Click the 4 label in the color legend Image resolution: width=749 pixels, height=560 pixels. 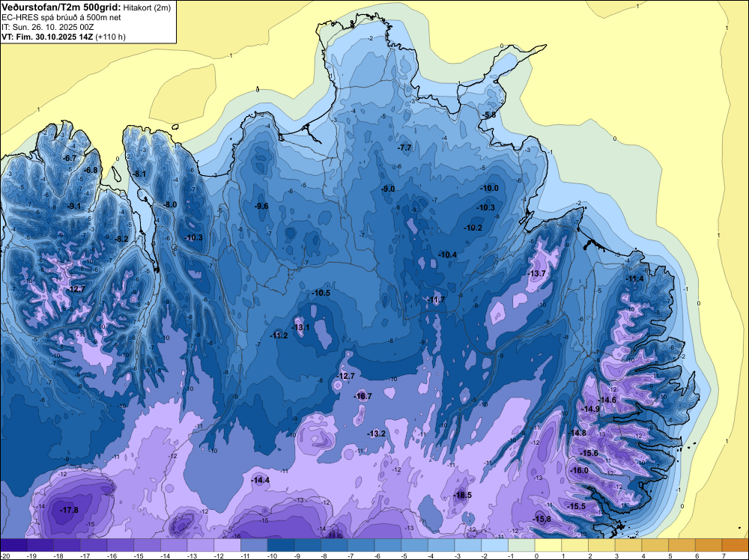click(x=643, y=556)
